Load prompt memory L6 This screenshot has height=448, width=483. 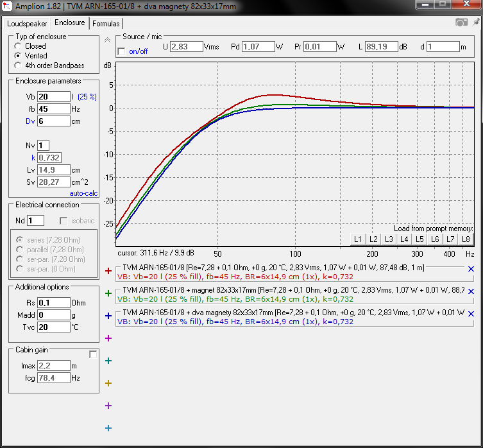435,239
